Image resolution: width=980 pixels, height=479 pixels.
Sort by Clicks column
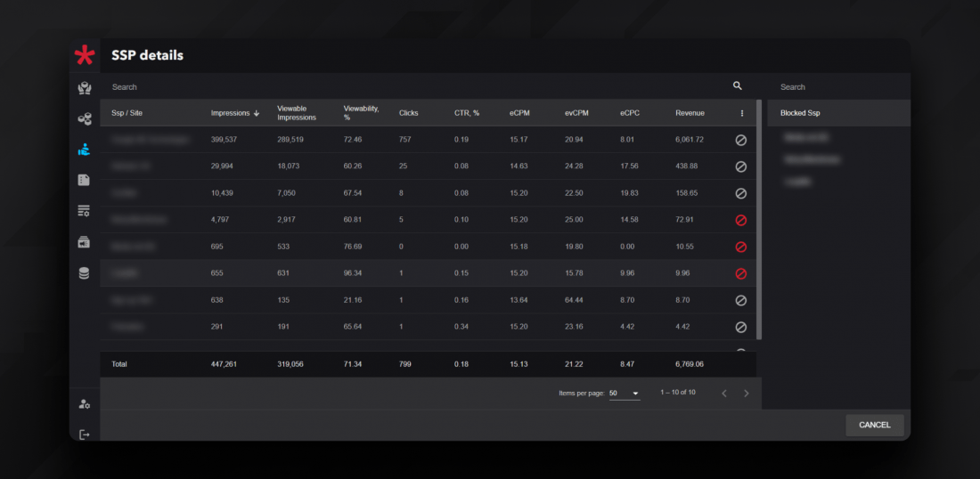pyautogui.click(x=409, y=113)
